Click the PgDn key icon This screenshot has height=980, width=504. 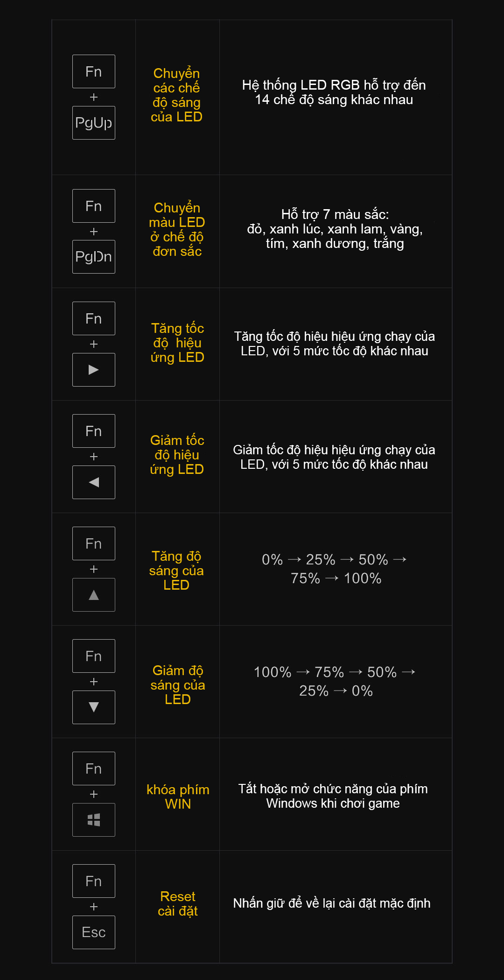click(x=93, y=257)
